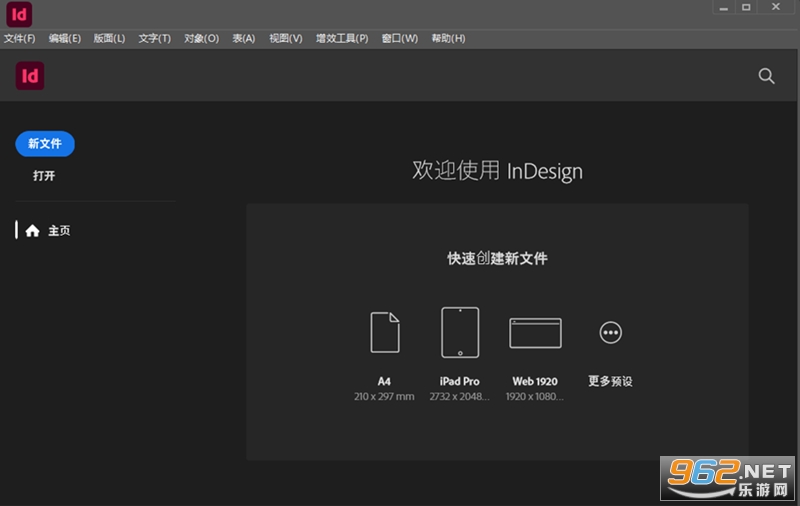Go to 主页 in the sidebar

pos(59,231)
